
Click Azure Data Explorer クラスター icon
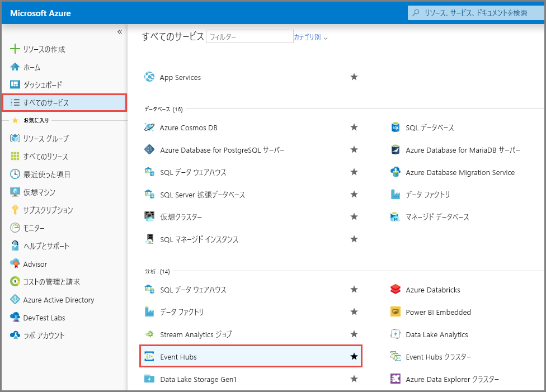[396, 379]
